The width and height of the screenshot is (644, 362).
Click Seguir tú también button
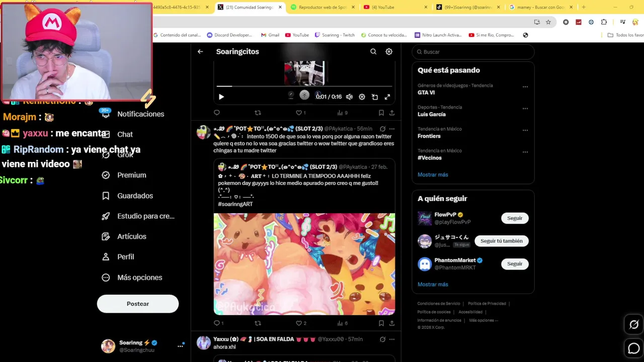coord(502,241)
